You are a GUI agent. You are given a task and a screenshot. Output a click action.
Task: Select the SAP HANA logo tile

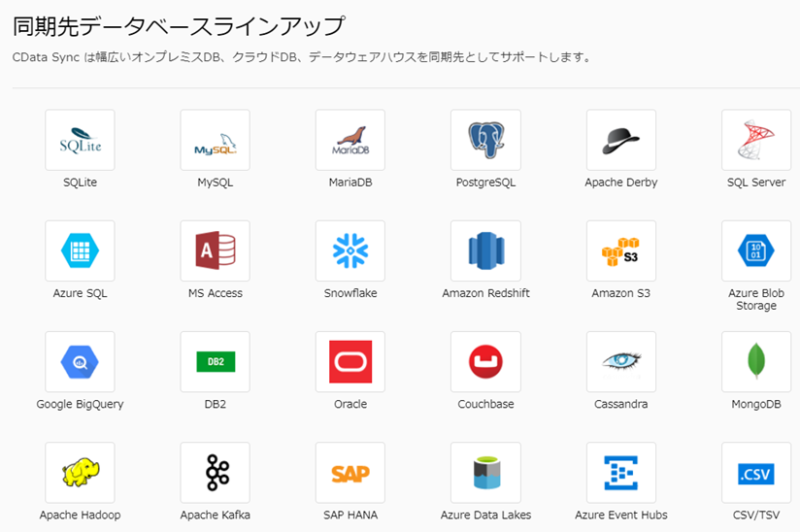[350, 473]
